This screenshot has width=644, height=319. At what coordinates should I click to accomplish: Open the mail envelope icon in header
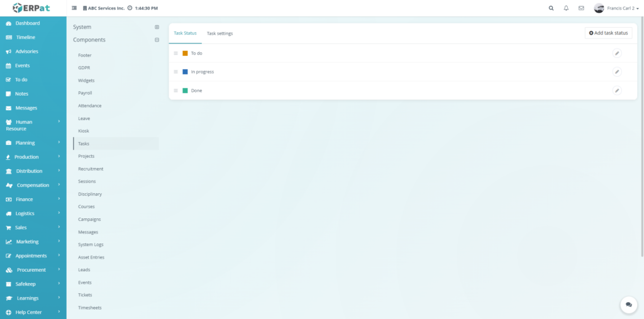[581, 8]
